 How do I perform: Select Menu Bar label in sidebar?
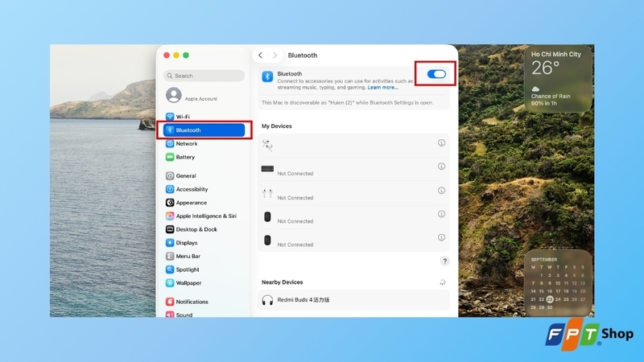[188, 256]
